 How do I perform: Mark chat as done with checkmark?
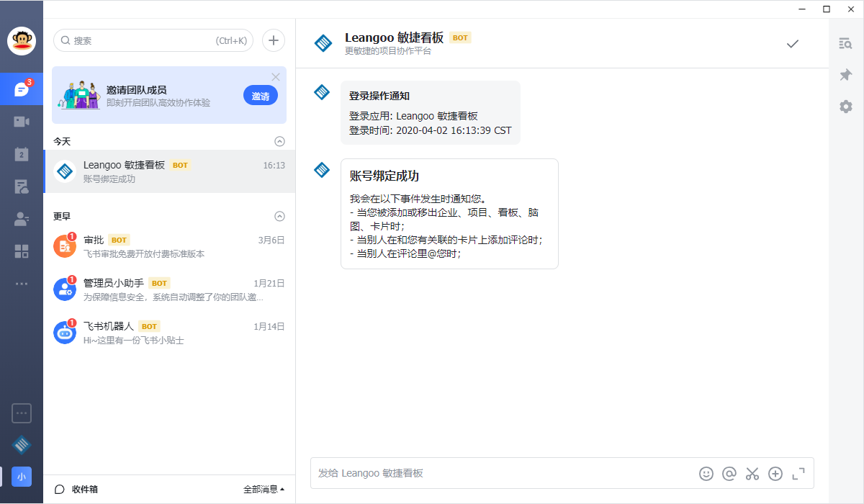(x=793, y=44)
